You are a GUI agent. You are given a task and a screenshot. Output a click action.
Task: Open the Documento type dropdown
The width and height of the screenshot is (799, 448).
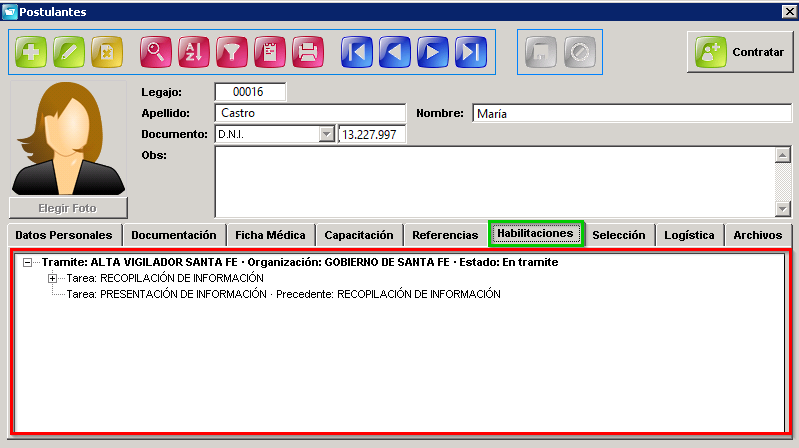[x=326, y=135]
